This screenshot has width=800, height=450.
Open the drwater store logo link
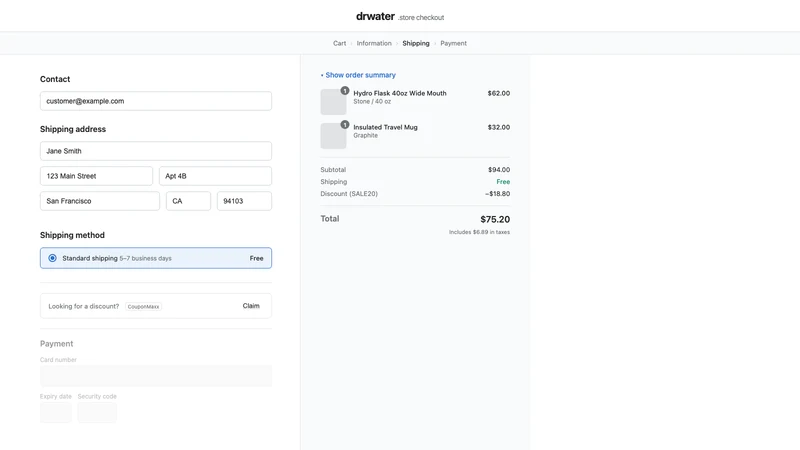coord(375,16)
